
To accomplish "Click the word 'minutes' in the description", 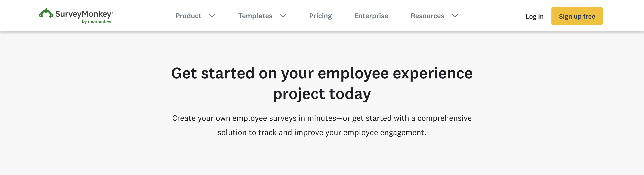I will point(322,118).
